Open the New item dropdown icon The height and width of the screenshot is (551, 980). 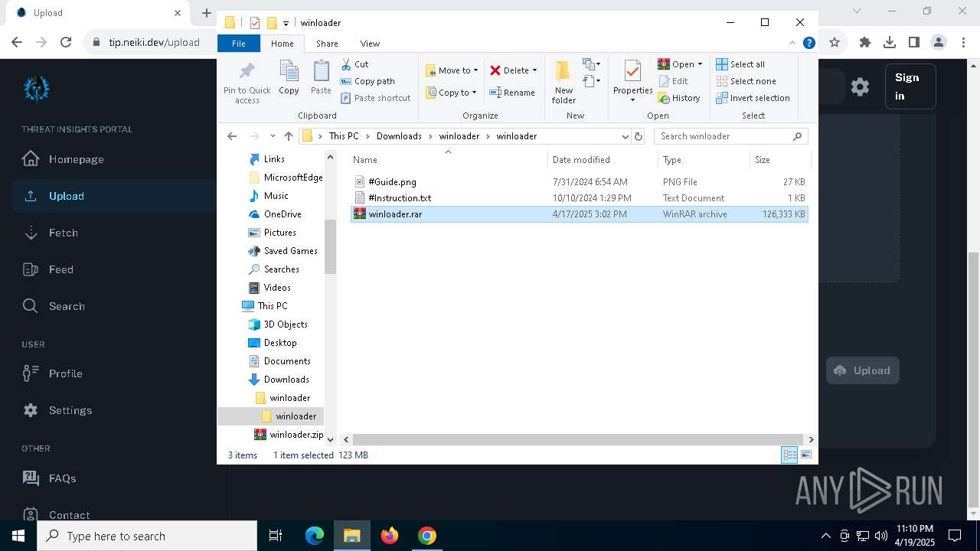click(x=591, y=64)
